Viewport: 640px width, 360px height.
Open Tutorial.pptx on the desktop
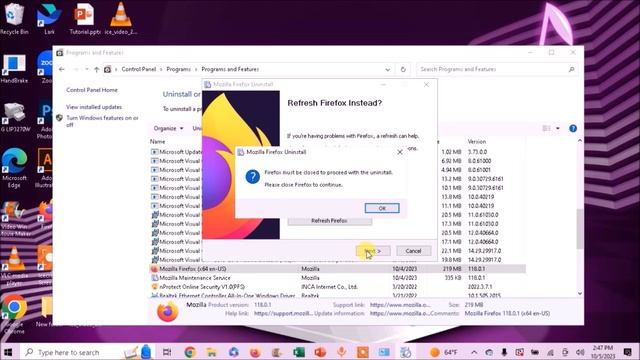[x=84, y=18]
